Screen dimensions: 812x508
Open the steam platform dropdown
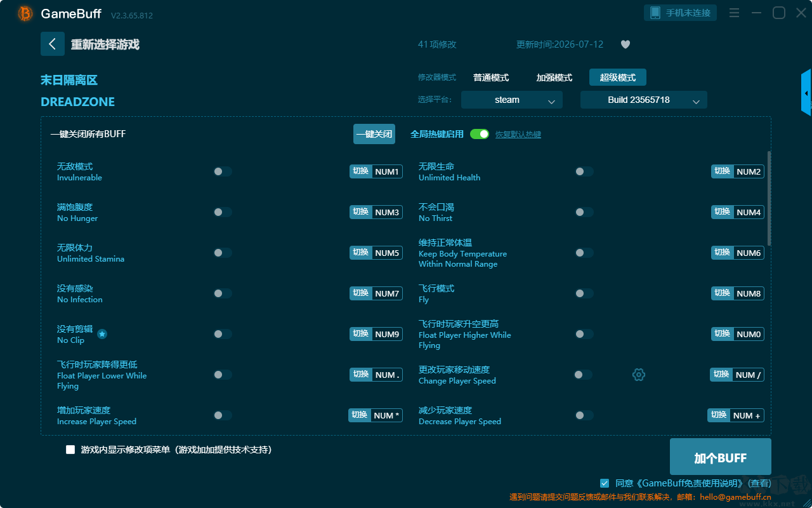pos(512,100)
